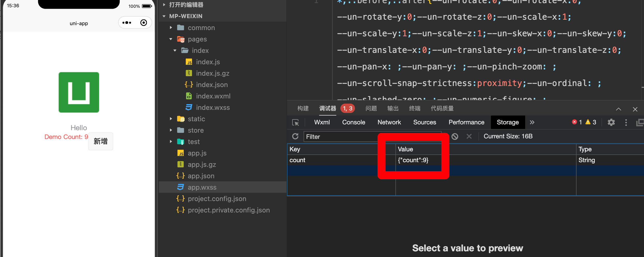Collapse the debug panel with the up chevron
Viewport: 644px width, 257px height.
point(619,109)
